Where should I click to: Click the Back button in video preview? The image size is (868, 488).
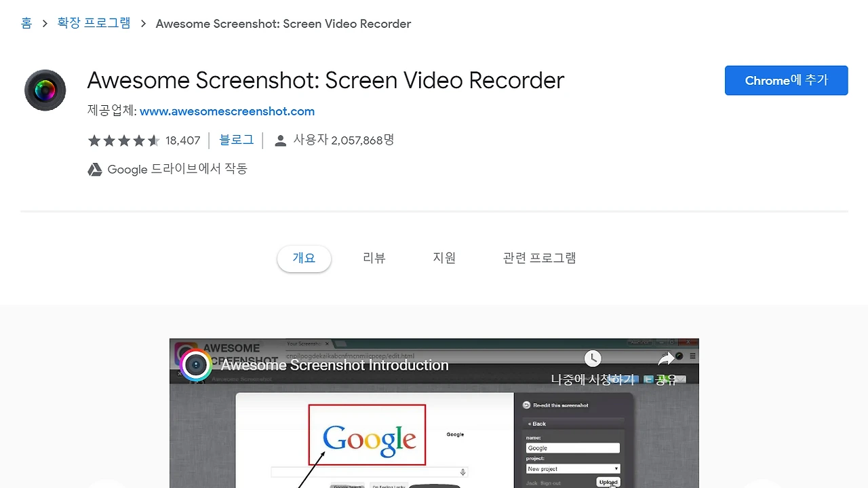click(x=537, y=424)
